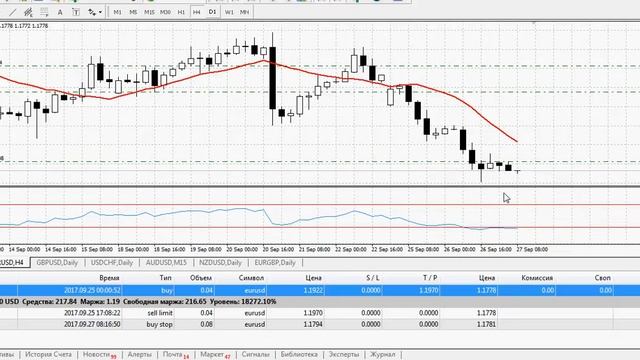Image resolution: width=640 pixels, height=360 pixels.
Task: Open the Сигналы terminal tab
Action: (256, 354)
